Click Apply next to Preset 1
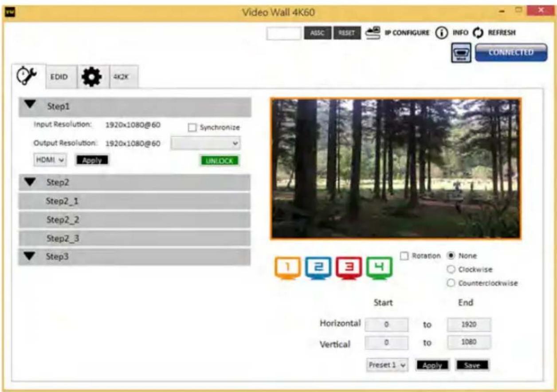 click(432, 365)
